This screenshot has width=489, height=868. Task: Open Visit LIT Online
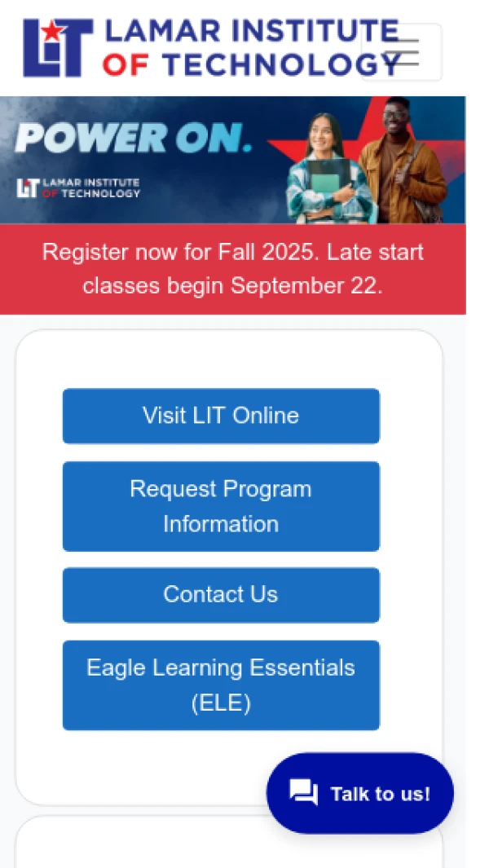[221, 416]
